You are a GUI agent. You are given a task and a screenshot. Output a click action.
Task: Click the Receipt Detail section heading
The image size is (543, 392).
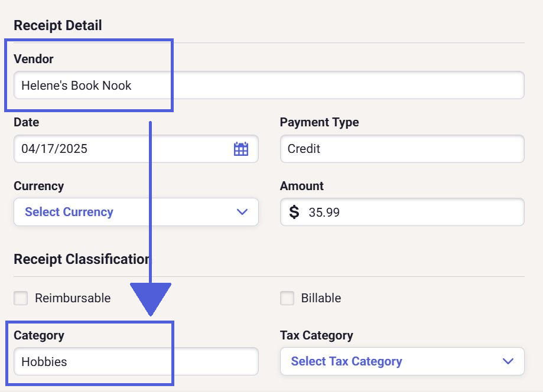click(58, 25)
